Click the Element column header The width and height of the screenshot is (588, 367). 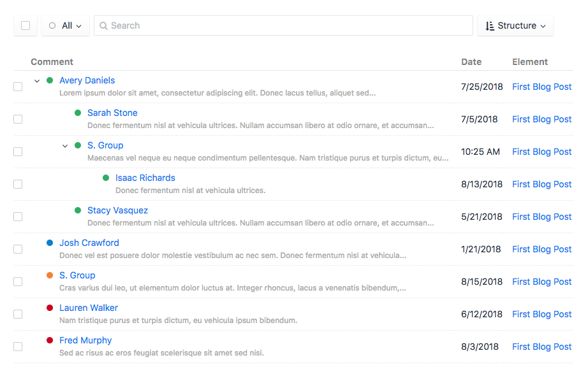[x=530, y=62]
